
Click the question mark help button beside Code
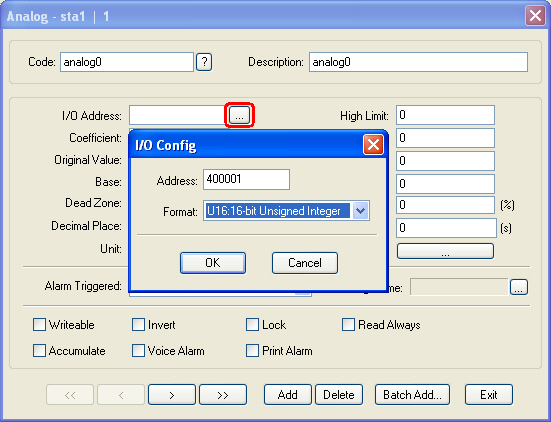coord(204,62)
